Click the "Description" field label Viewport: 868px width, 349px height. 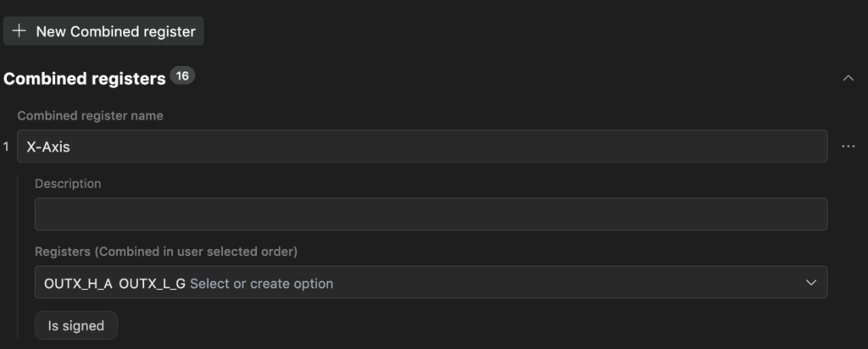68,183
